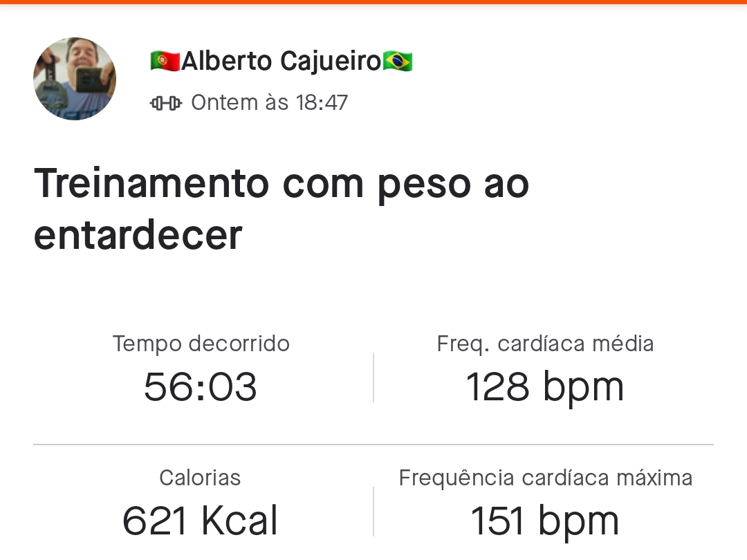The width and height of the screenshot is (747, 560).
Task: Select the 621 Kcal calories value
Action: [200, 521]
